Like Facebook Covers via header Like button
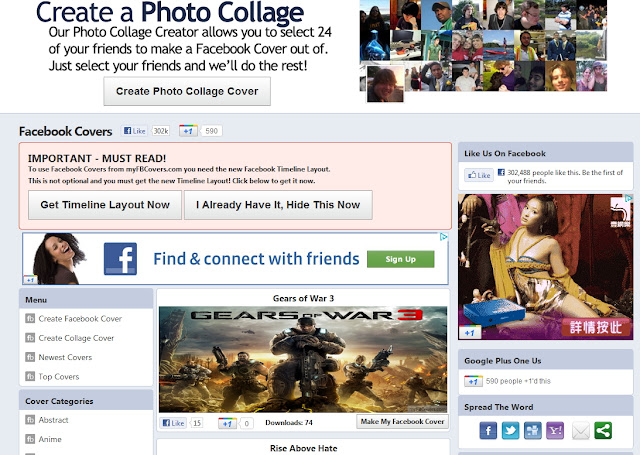640x455 pixels. pos(134,131)
